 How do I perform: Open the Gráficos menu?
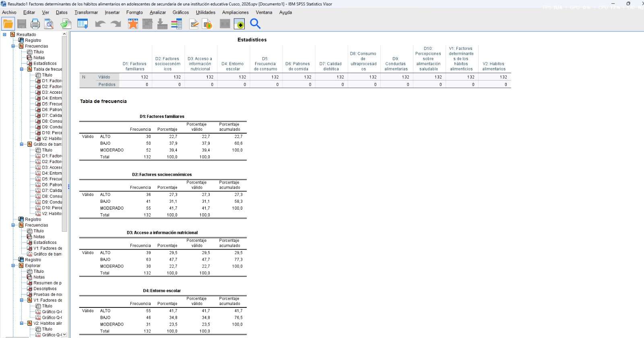tap(181, 12)
